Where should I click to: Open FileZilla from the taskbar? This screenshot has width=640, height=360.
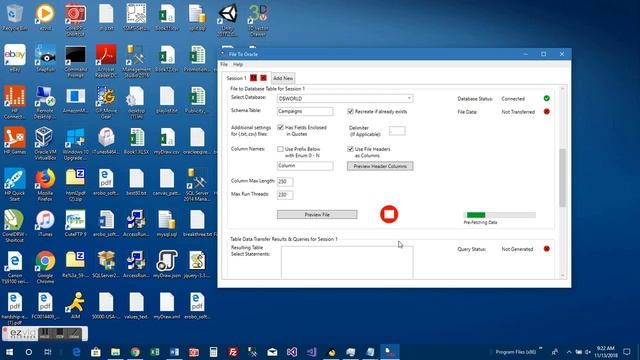[233, 351]
